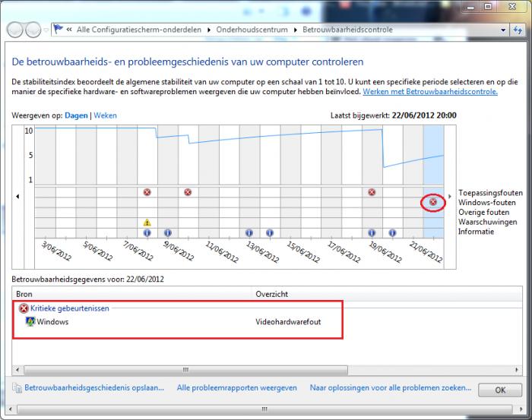Image resolution: width=532 pixels, height=420 pixels.
Task: Go to Alle Configuratiescherm-onderdelen breadcrumb
Action: point(139,30)
